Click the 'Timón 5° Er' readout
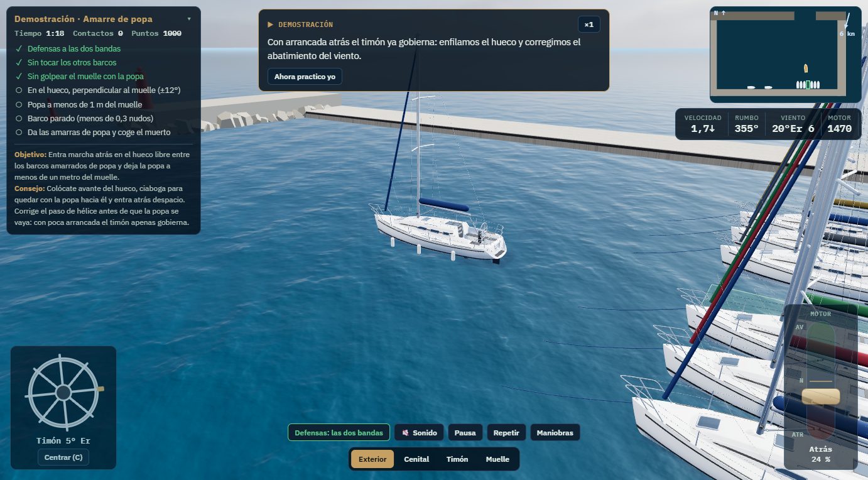The width and height of the screenshot is (868, 480). [63, 440]
